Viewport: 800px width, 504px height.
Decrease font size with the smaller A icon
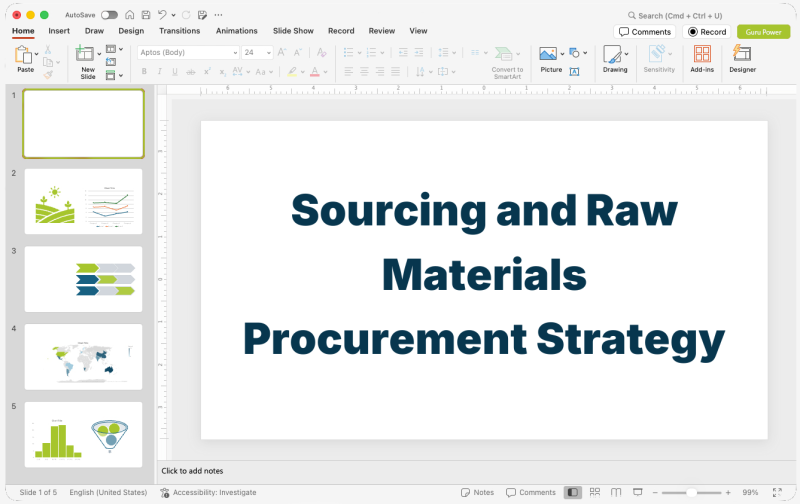298,52
